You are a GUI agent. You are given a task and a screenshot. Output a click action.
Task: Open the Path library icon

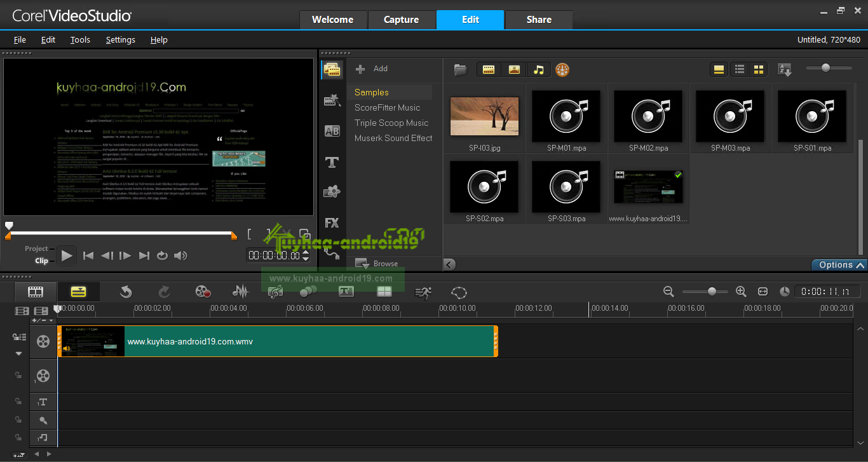(332, 252)
